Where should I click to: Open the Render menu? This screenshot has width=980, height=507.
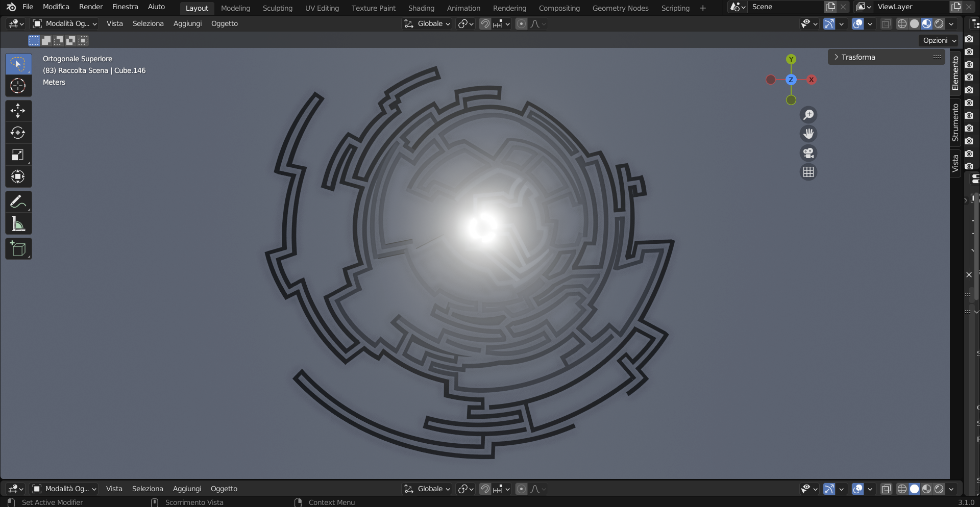click(x=91, y=7)
